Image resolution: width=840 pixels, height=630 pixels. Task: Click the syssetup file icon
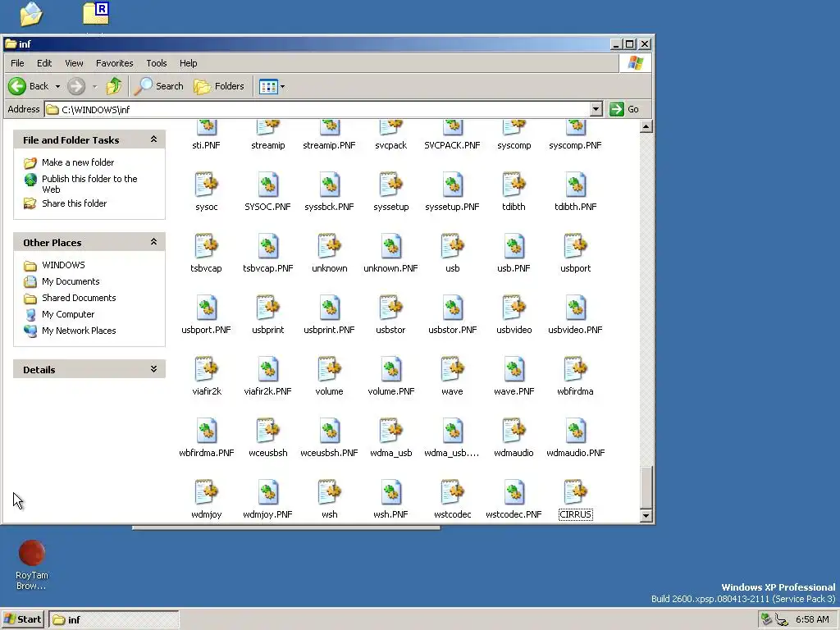point(390,185)
